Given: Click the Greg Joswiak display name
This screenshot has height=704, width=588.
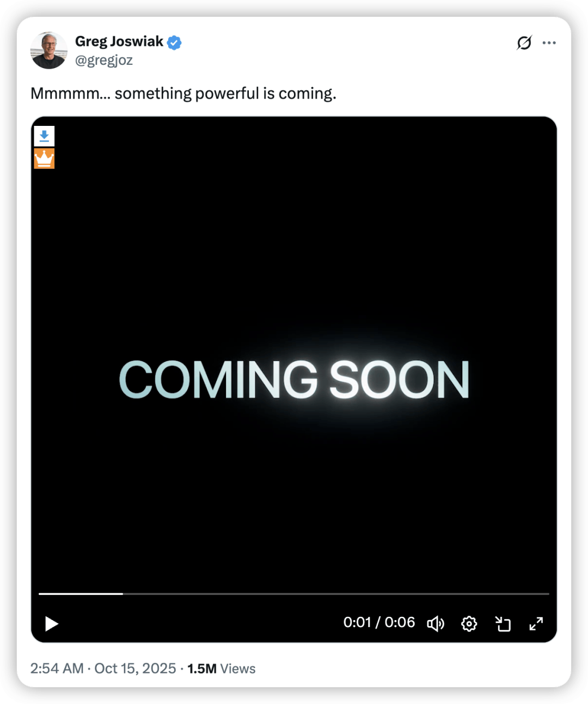Looking at the screenshot, I should coord(119,41).
